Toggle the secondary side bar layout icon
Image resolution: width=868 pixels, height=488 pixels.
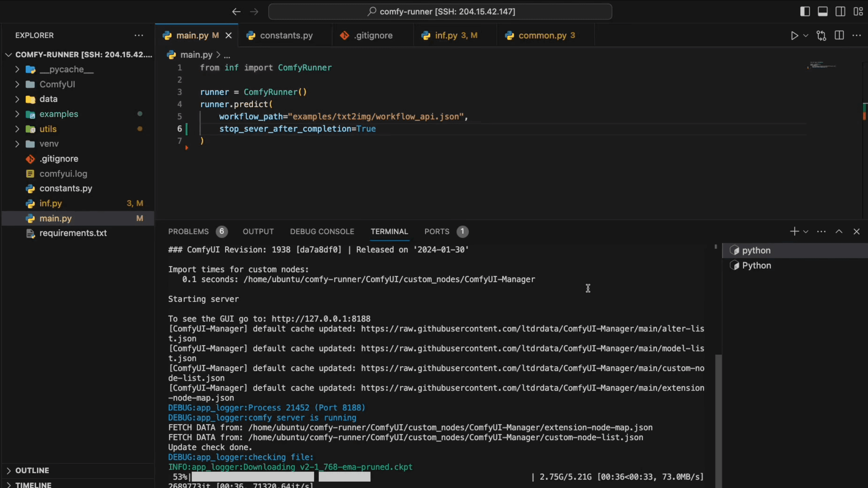[x=840, y=12]
